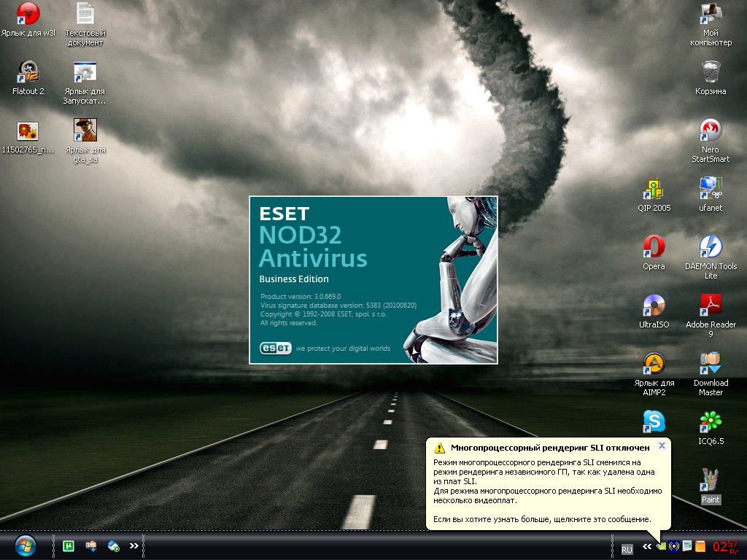Screen dimensions: 747x560
Task: Click the 'Product version: 3.0.669.0' text
Action: [301, 296]
